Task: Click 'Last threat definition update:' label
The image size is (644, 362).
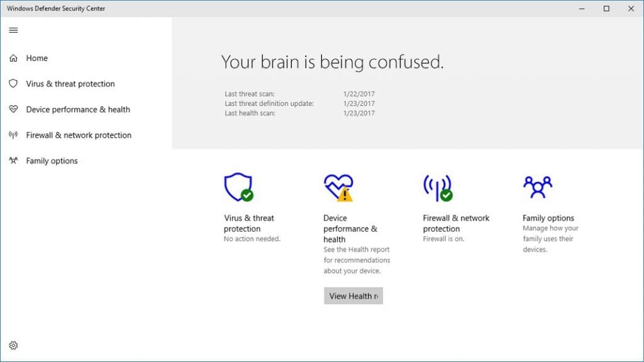Action: coord(269,104)
